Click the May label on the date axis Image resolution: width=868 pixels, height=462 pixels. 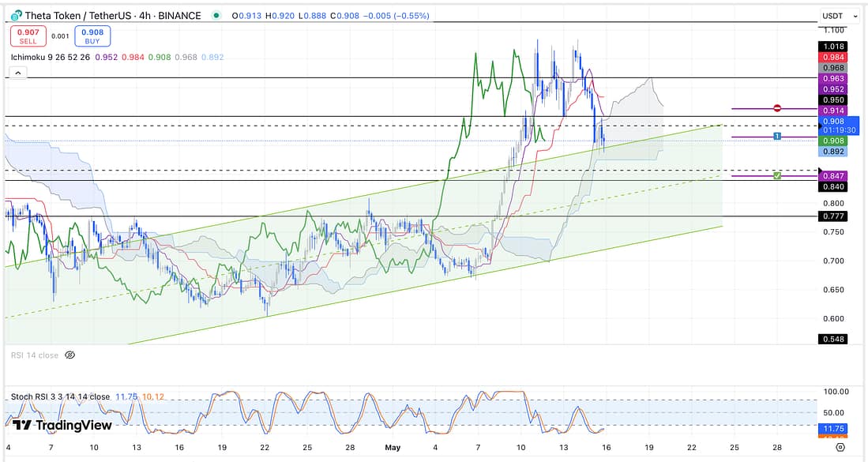tap(393, 447)
